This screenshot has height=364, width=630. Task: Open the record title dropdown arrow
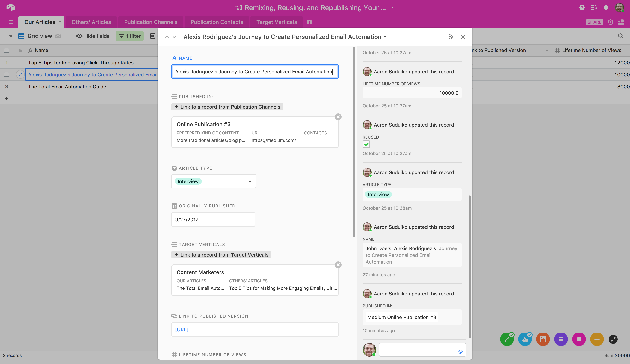pyautogui.click(x=385, y=37)
